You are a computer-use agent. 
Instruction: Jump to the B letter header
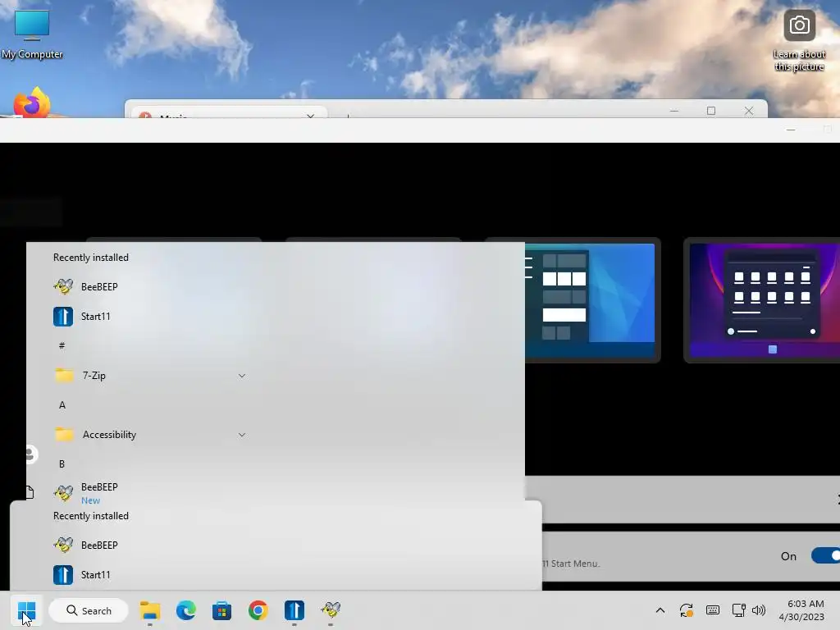pos(62,464)
